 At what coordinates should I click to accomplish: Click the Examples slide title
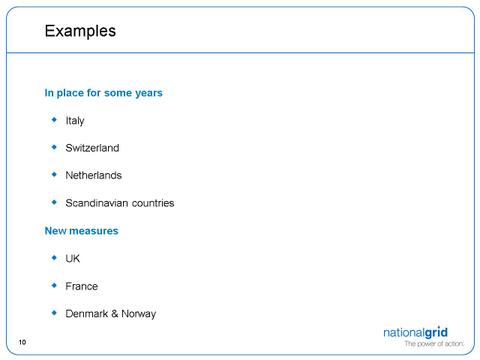click(x=80, y=31)
